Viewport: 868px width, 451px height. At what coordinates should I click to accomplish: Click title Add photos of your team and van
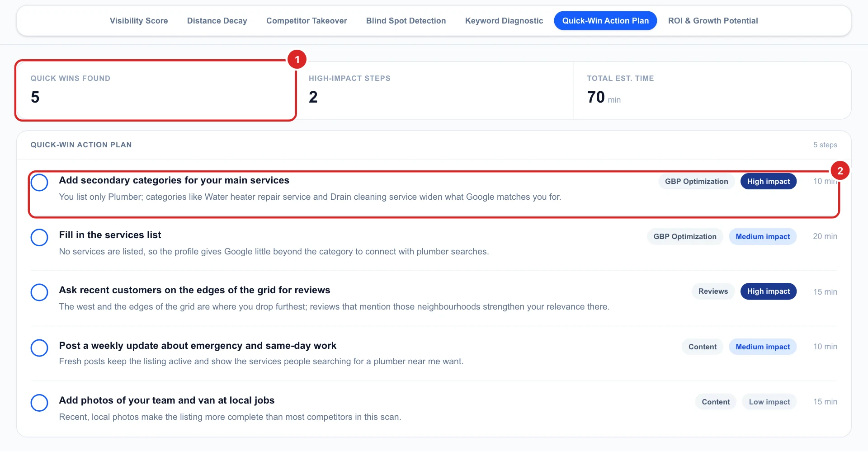click(x=167, y=400)
